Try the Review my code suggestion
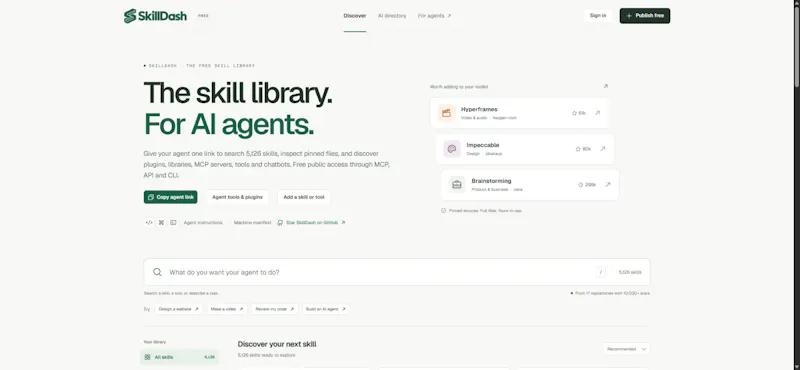 [274, 309]
